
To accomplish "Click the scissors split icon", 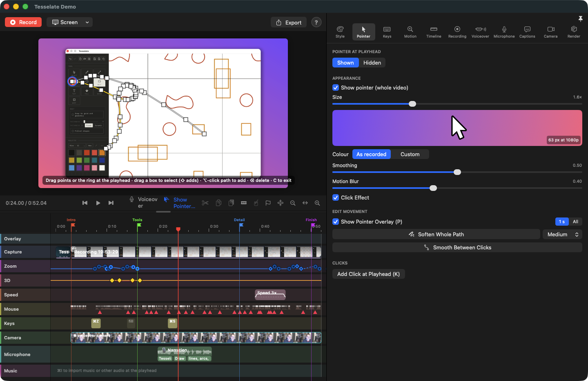I will pyautogui.click(x=205, y=203).
